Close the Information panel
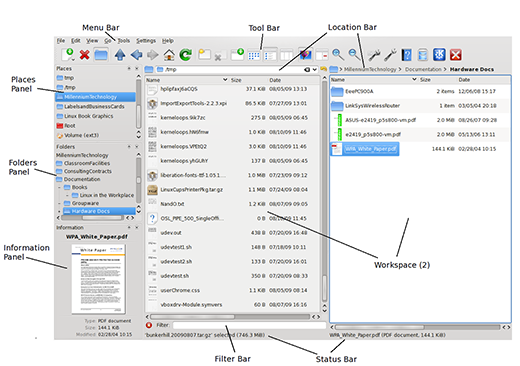 pyautogui.click(x=137, y=227)
